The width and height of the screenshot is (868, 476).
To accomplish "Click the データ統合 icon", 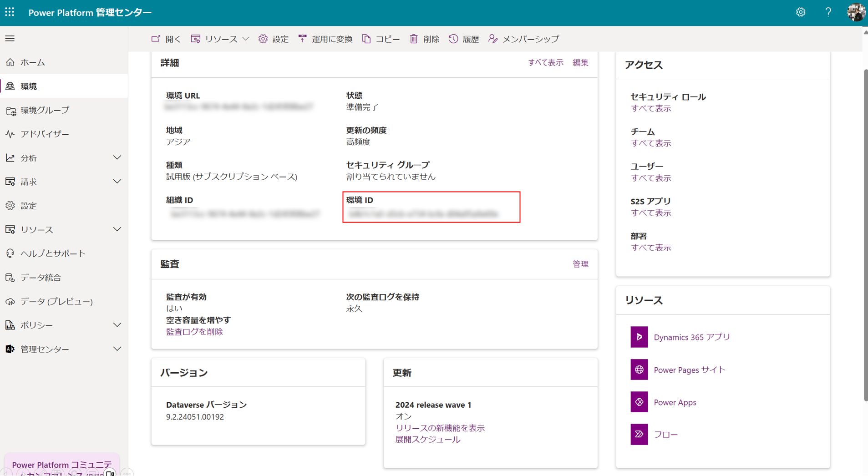I will pos(10,277).
